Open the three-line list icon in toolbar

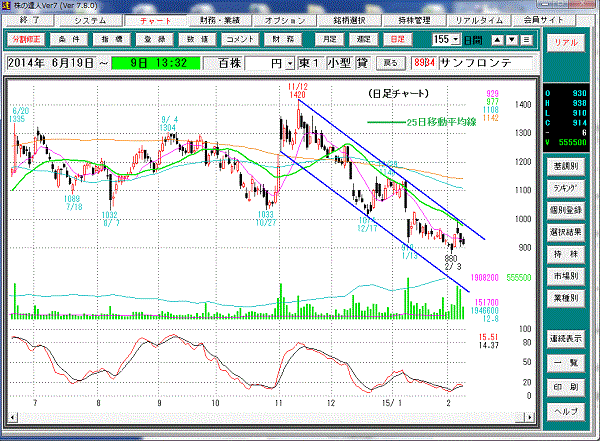pos(527,40)
